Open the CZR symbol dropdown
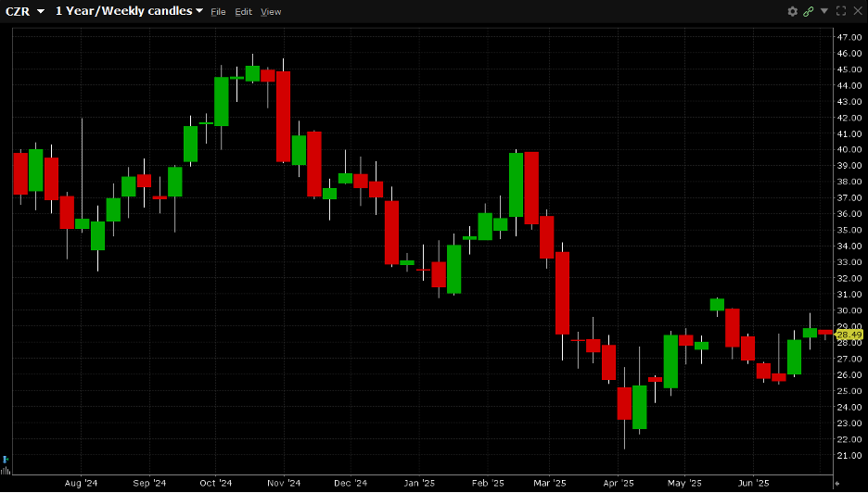Image resolution: width=868 pixels, height=493 pixels. 24,11
